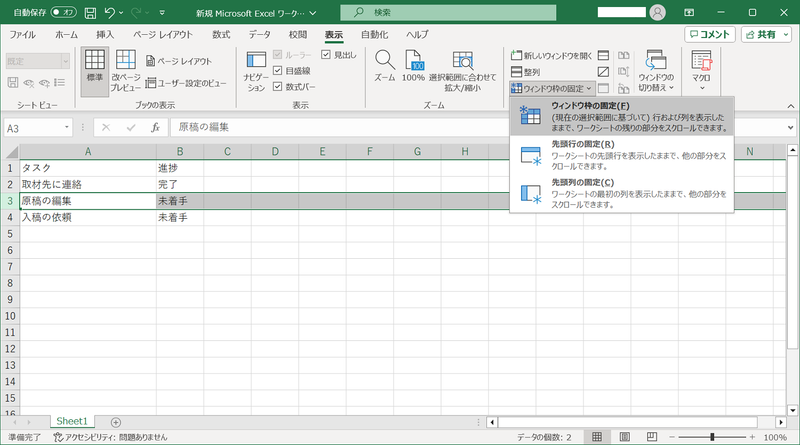Select cell containing 入稿の依頼

click(88, 217)
